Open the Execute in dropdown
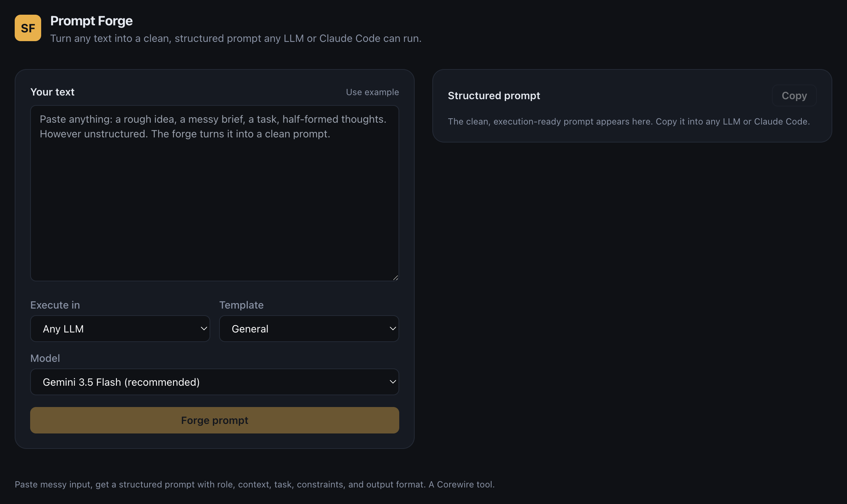The width and height of the screenshot is (847, 504). coord(120,329)
